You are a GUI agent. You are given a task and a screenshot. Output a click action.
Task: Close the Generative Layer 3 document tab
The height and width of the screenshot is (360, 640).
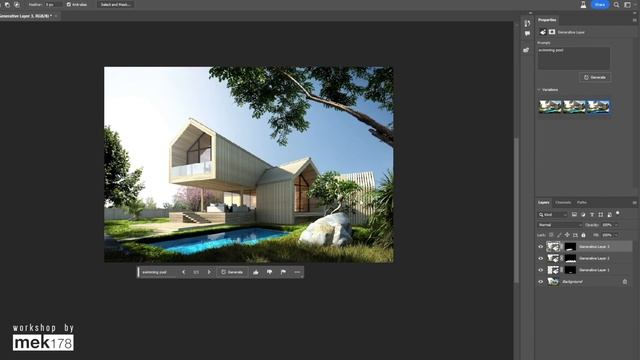[56, 16]
